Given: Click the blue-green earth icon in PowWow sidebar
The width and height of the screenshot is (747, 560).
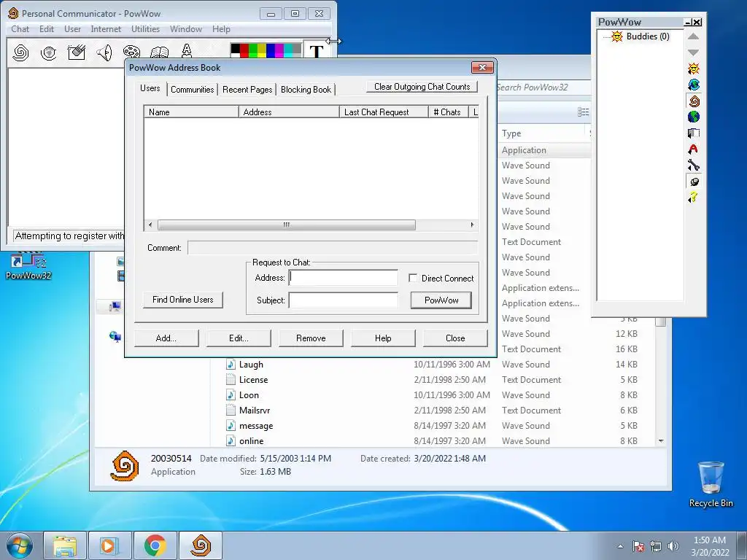Looking at the screenshot, I should [694, 117].
